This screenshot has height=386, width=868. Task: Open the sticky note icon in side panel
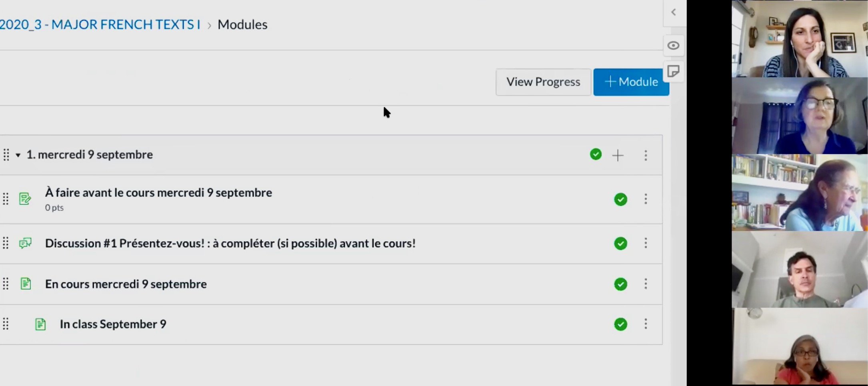click(x=673, y=72)
